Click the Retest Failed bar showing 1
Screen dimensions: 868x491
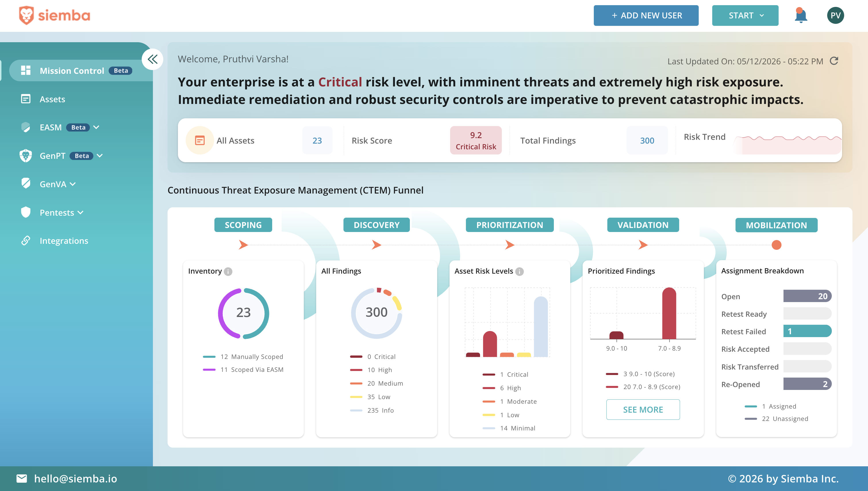pyautogui.click(x=807, y=331)
